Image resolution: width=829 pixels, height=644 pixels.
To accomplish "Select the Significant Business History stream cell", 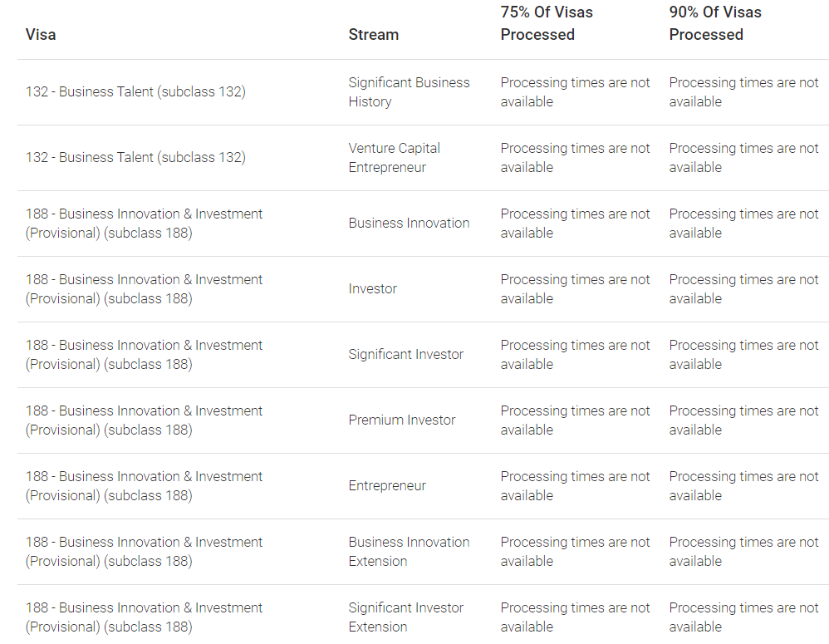I will point(409,92).
